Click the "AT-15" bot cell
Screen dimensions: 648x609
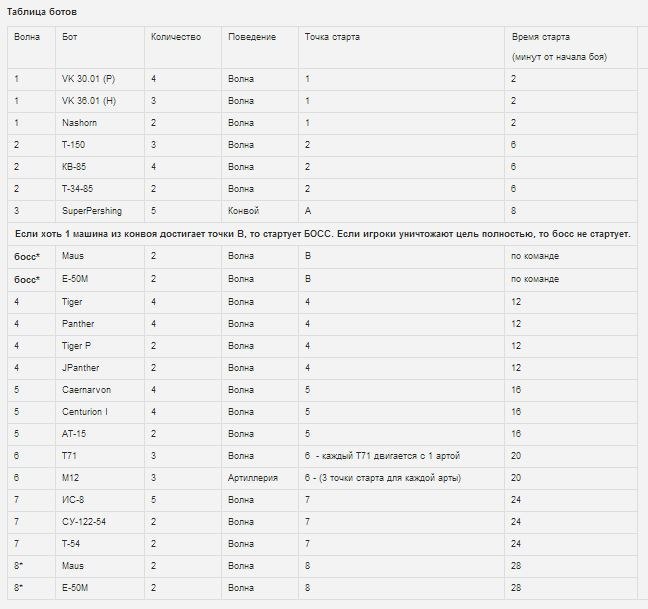[75, 433]
